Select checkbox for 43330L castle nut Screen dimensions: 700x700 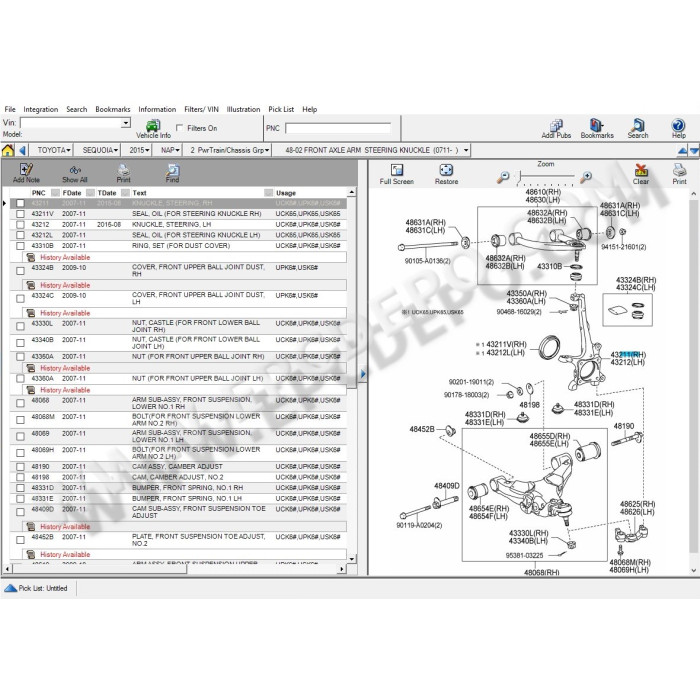pyautogui.click(x=20, y=326)
